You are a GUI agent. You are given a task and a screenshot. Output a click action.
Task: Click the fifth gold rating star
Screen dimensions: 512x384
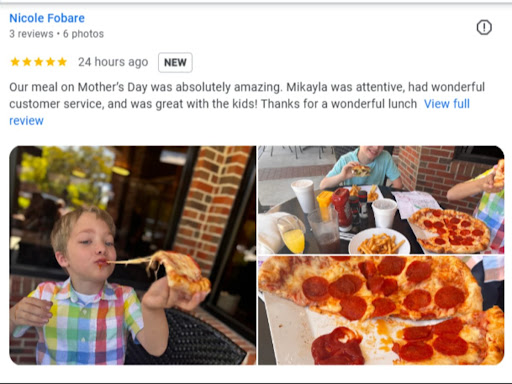[x=62, y=62]
